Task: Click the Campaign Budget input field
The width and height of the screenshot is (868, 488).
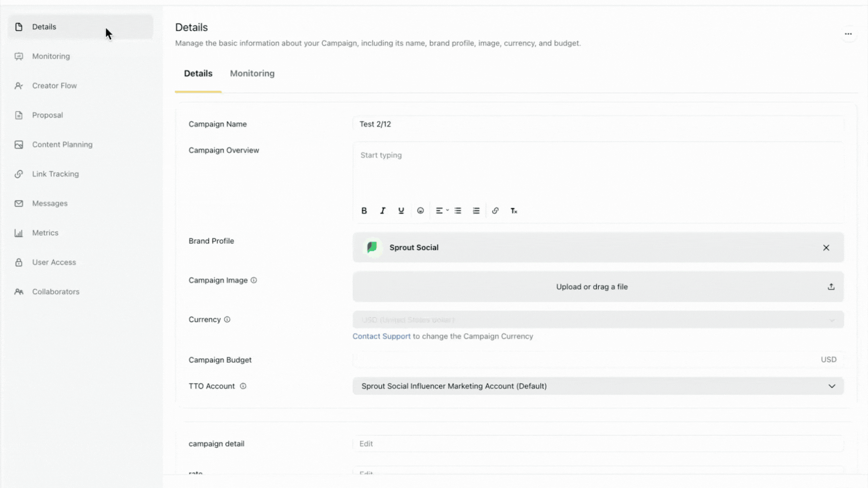Action: pyautogui.click(x=598, y=360)
